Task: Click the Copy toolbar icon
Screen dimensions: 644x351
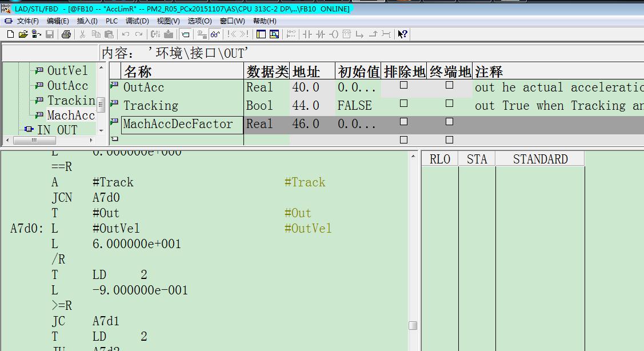Action: [96, 34]
